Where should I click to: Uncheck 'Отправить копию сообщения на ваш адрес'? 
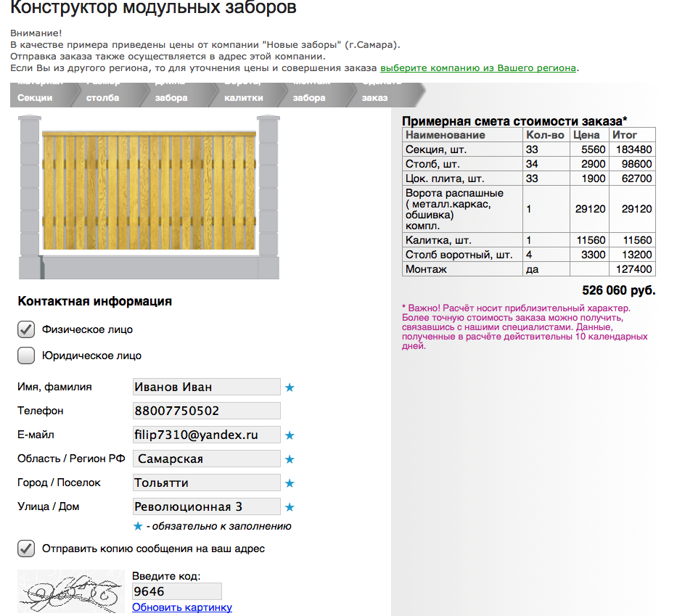tap(26, 549)
